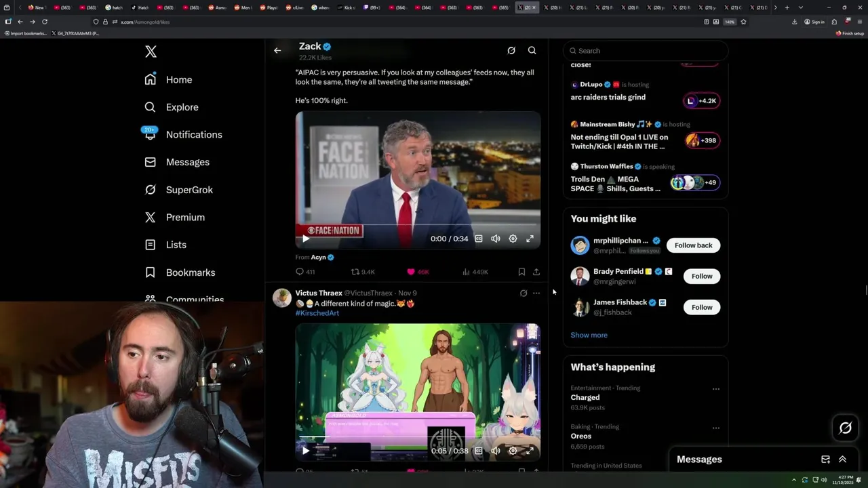The height and width of the screenshot is (488, 868).
Task: Unlike the post with 46K likes
Action: [418, 272]
